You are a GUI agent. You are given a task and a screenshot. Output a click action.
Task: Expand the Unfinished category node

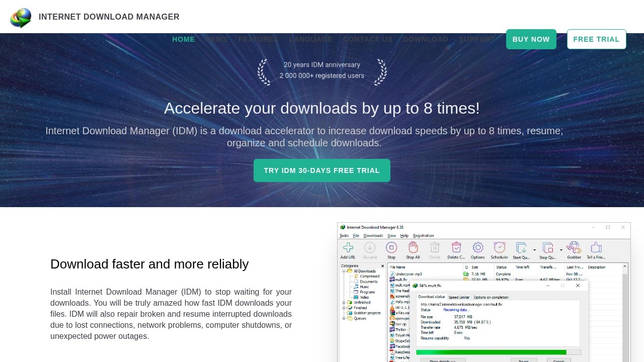(343, 302)
